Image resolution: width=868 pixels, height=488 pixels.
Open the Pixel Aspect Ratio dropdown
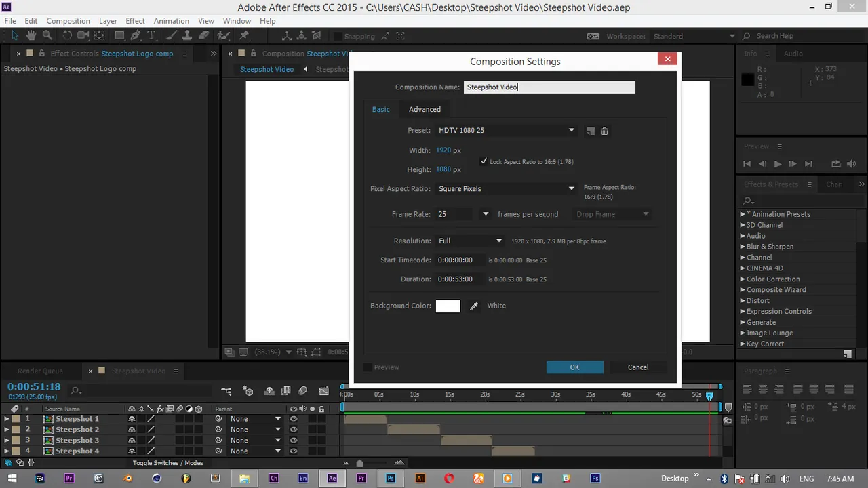[506, 188]
